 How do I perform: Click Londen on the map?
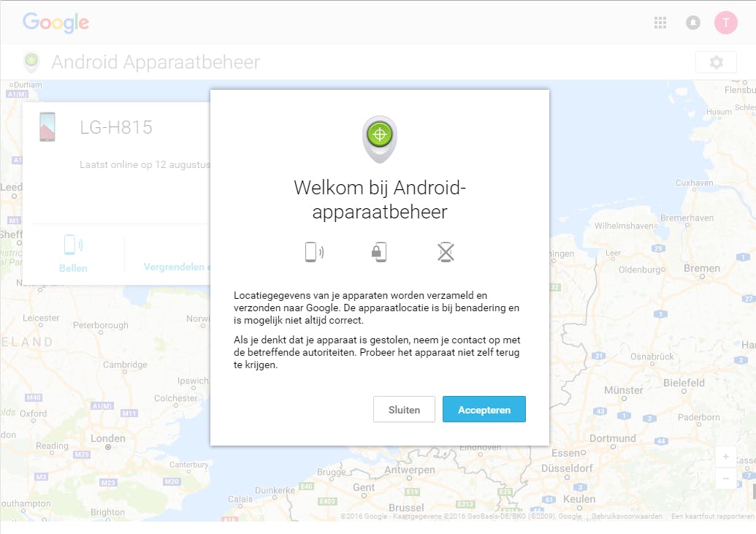(108, 438)
